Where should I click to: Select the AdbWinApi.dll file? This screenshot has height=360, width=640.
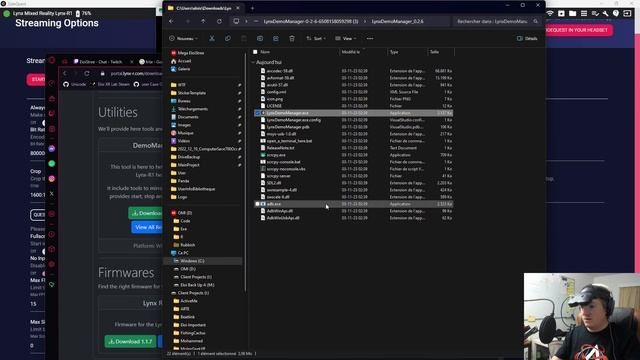point(280,211)
